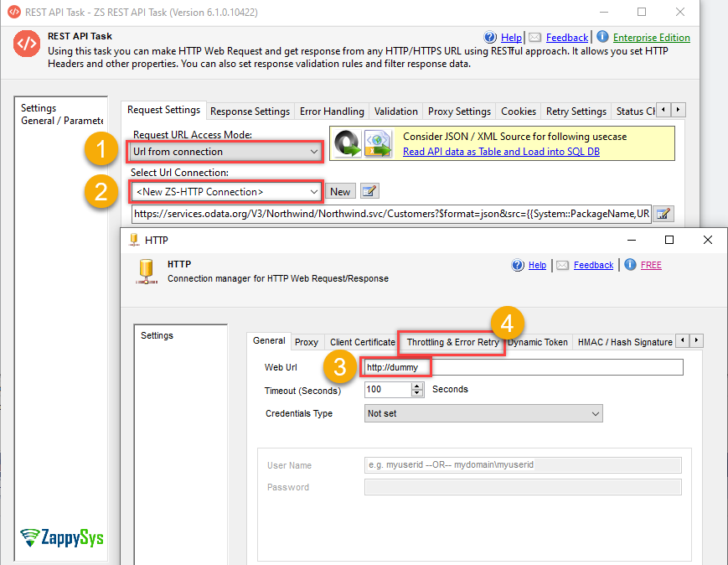Click the New connection button

coord(340,192)
